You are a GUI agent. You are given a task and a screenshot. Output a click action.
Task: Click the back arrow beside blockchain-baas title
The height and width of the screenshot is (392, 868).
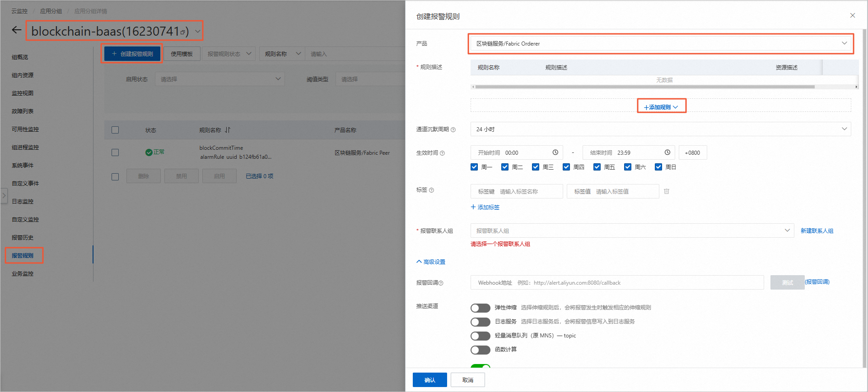coord(17,30)
